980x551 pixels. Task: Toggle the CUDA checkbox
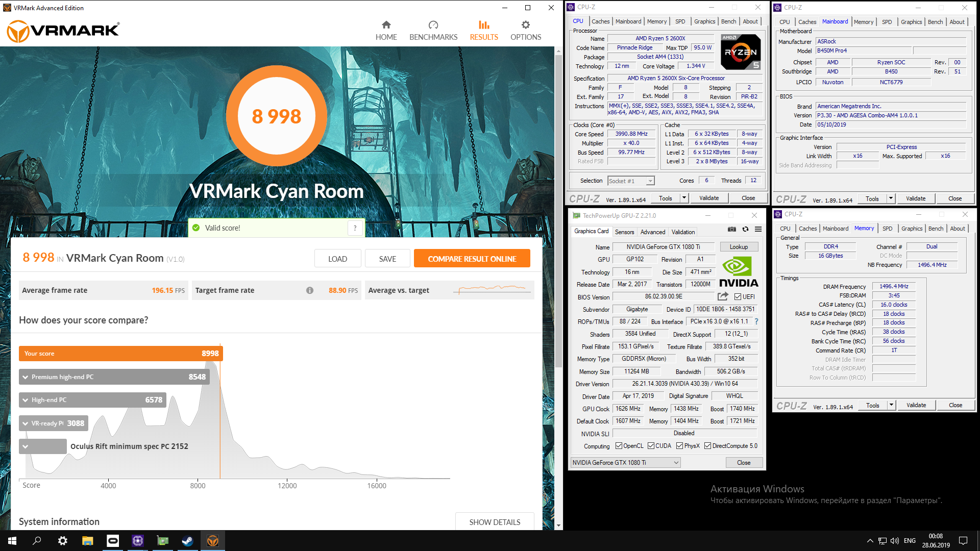(651, 446)
